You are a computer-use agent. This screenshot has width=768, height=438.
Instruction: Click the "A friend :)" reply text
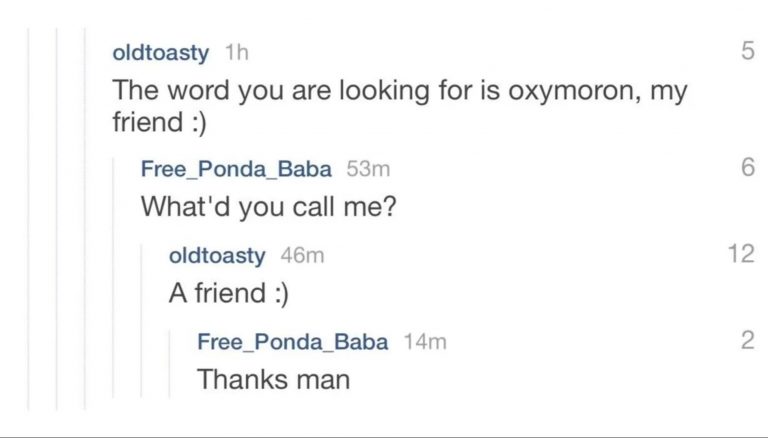[x=231, y=293]
